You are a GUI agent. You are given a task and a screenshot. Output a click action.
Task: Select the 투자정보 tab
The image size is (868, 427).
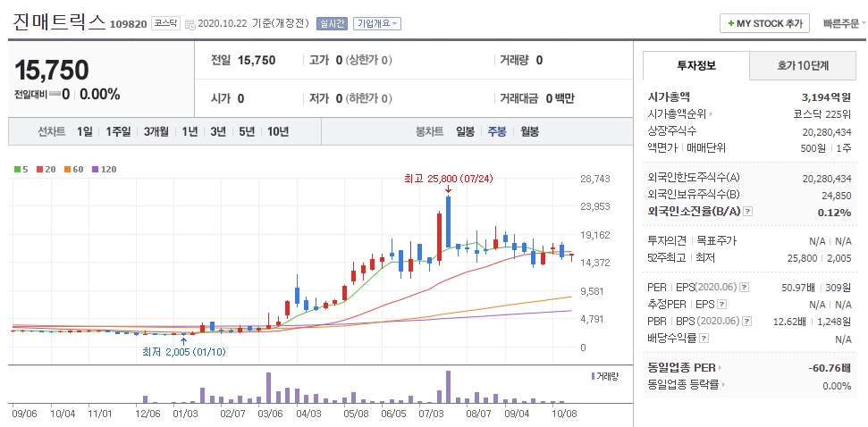pos(696,66)
